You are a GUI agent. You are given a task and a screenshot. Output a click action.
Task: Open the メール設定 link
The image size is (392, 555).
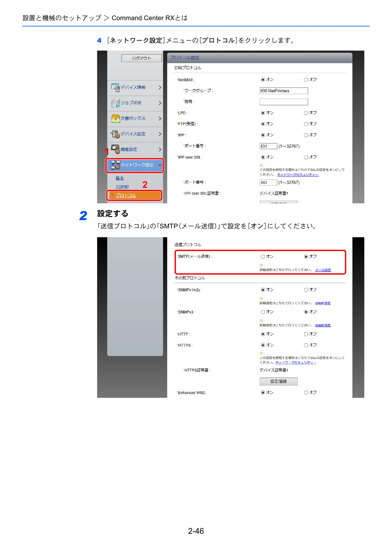pyautogui.click(x=323, y=270)
